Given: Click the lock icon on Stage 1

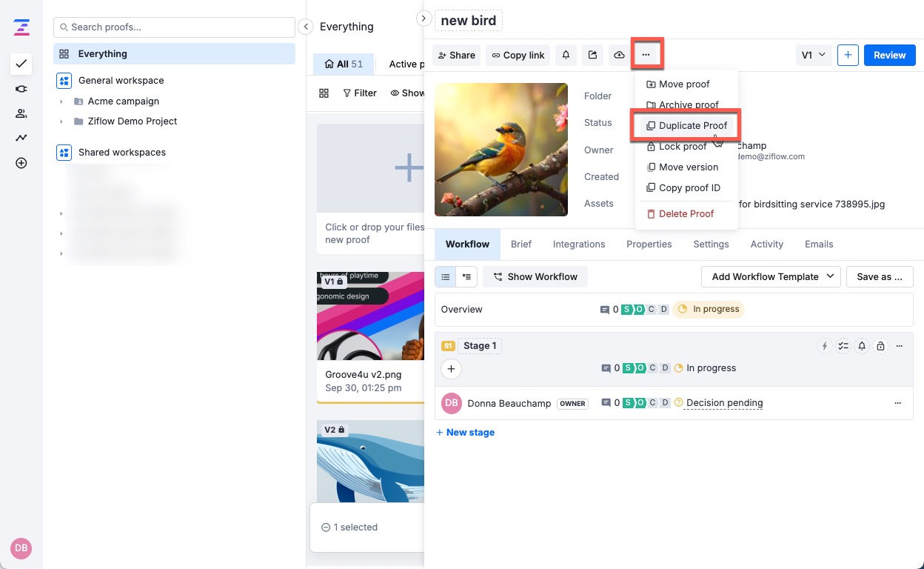Looking at the screenshot, I should (x=880, y=345).
